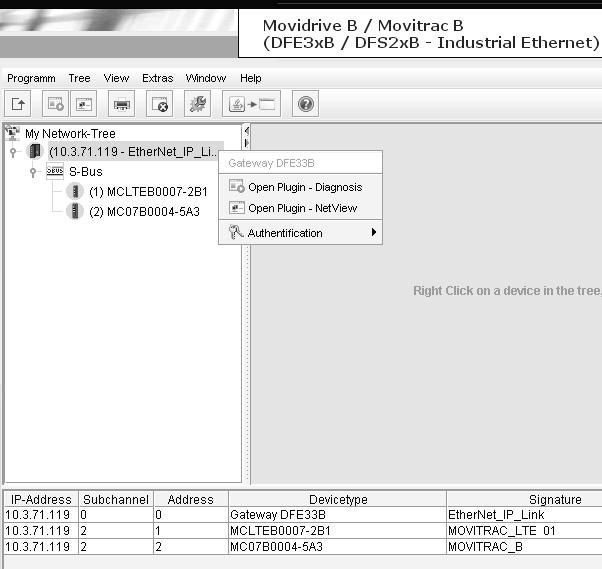Open the Programm menu
This screenshot has height=569, width=602.
[x=31, y=78]
